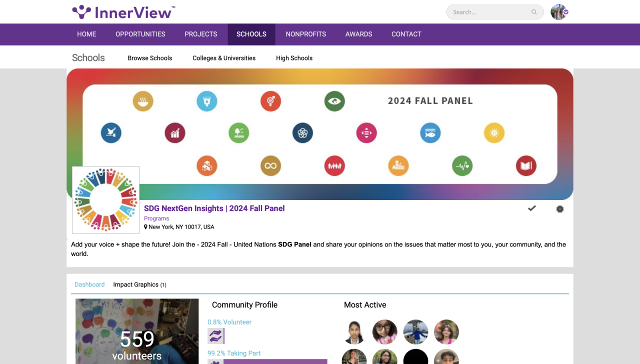The width and height of the screenshot is (640, 364).
Task: Click the magnifier icon in the search box
Action: (x=534, y=12)
